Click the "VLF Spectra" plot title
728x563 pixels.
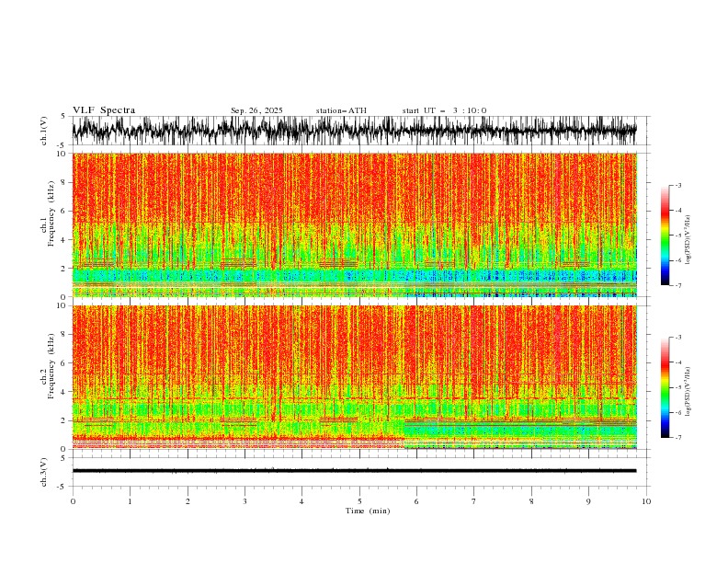pos(104,110)
